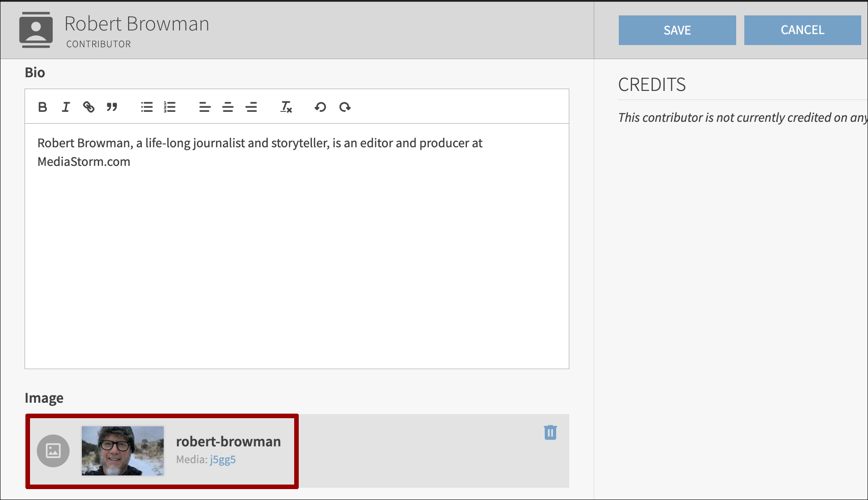Toggle bold formatting in Bio editor
Screen dimensions: 868x500
(x=43, y=107)
